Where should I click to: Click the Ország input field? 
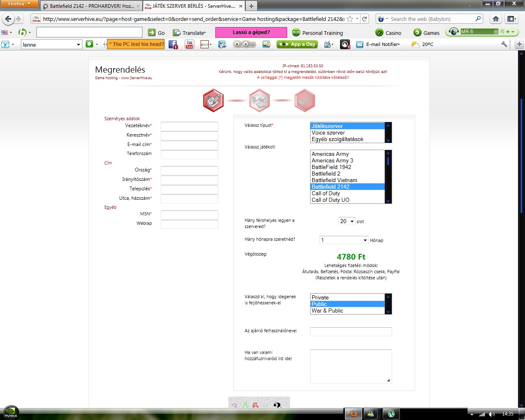point(189,171)
